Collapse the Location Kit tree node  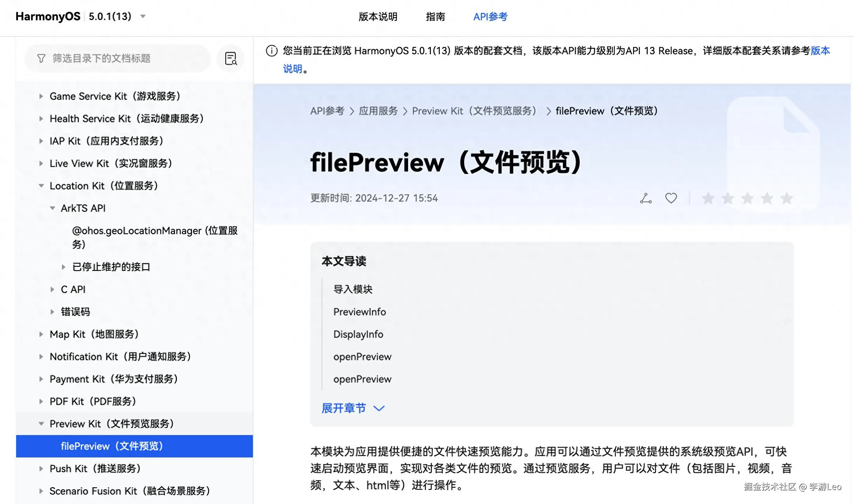41,186
